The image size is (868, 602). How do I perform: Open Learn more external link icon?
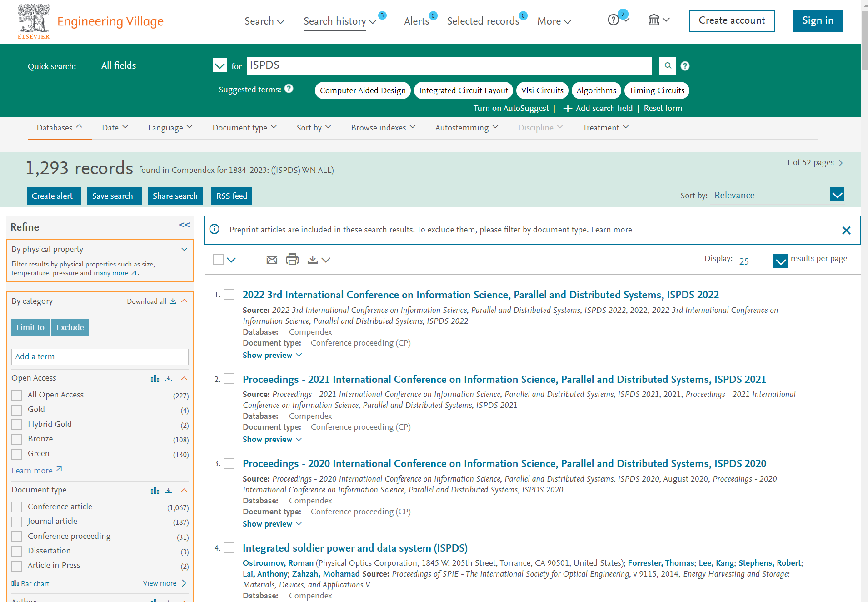point(59,469)
